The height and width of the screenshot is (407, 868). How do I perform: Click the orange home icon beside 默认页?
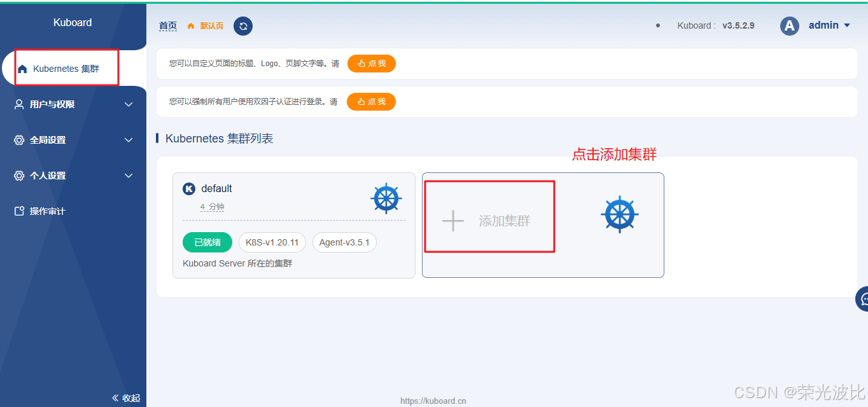[190, 26]
